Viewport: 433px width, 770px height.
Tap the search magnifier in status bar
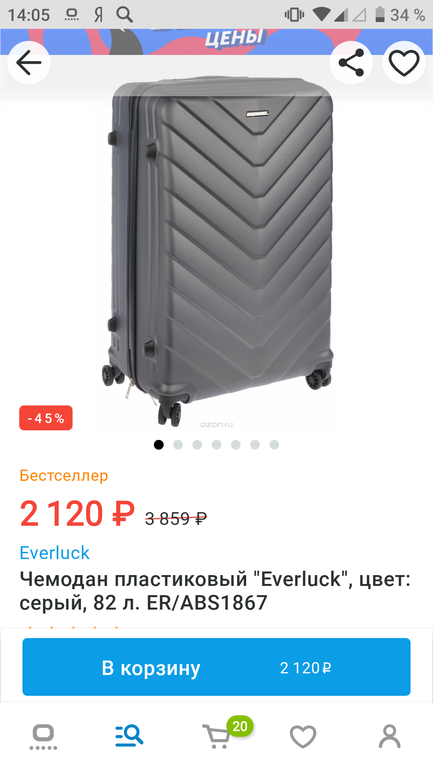click(x=124, y=15)
